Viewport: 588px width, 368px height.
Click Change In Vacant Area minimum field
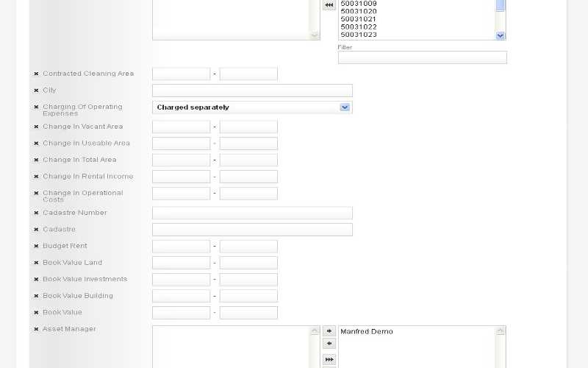click(x=181, y=127)
